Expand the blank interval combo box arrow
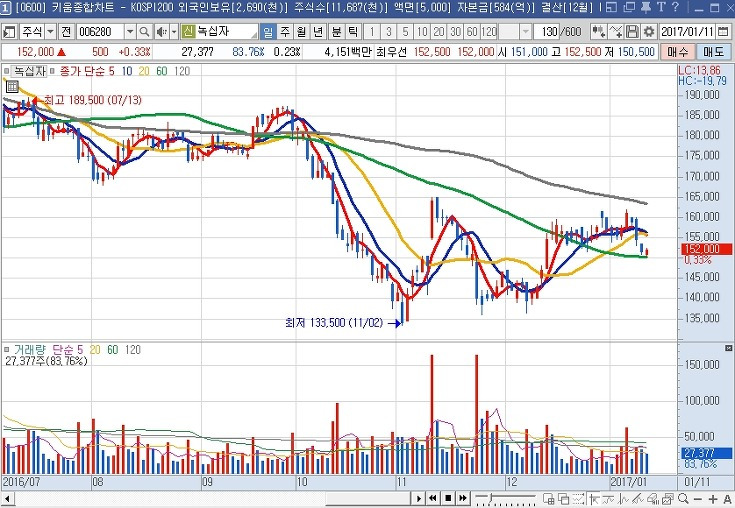This screenshot has width=735, height=508. (525, 32)
